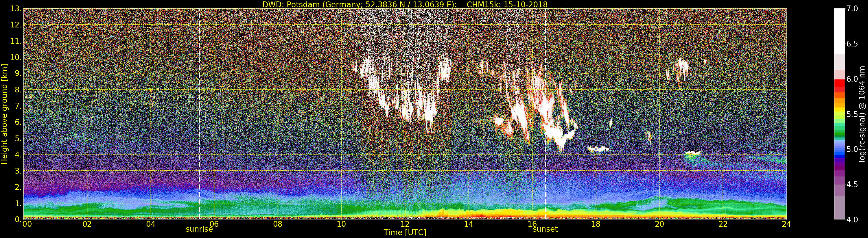This screenshot has height=238, width=868.
Task: Click colorbar tick label '6.5'
Action: 852,44
